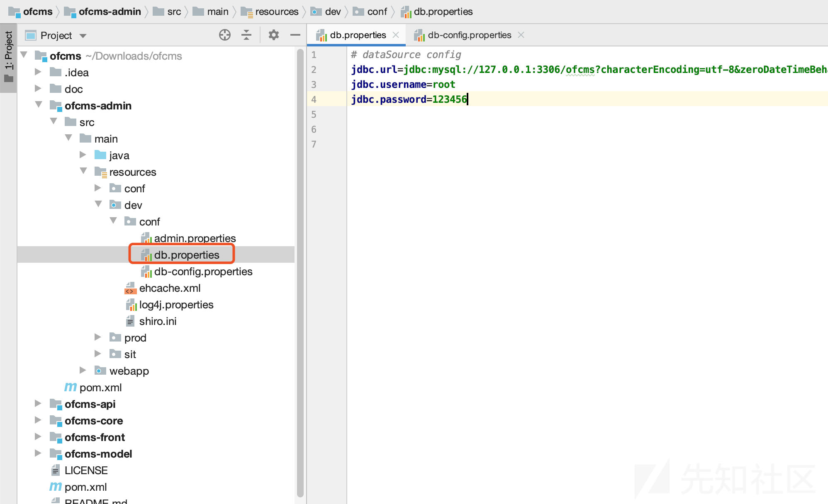Click the log4j.properties file icon

131,305
